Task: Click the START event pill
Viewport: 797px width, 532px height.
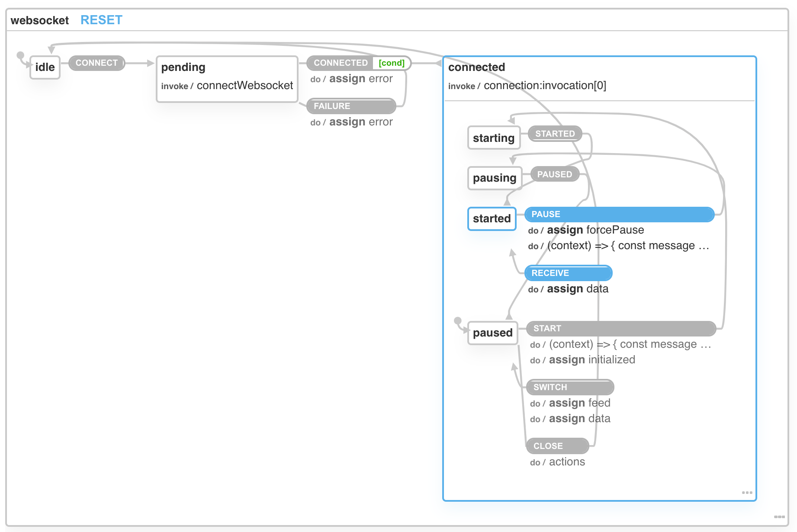Action: click(x=620, y=329)
